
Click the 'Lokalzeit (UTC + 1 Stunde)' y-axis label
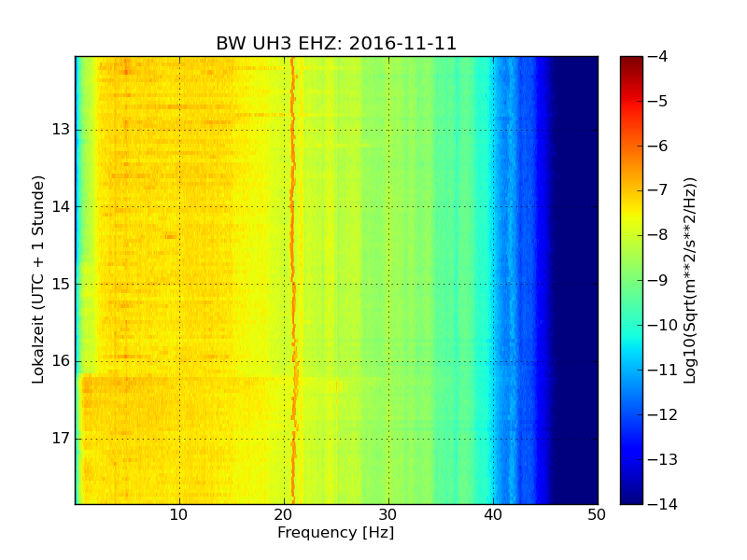tap(38, 279)
